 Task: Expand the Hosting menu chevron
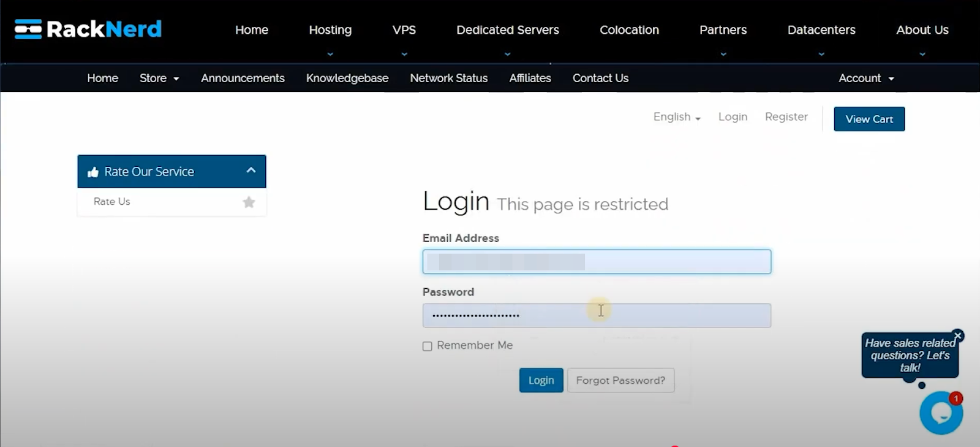(330, 54)
